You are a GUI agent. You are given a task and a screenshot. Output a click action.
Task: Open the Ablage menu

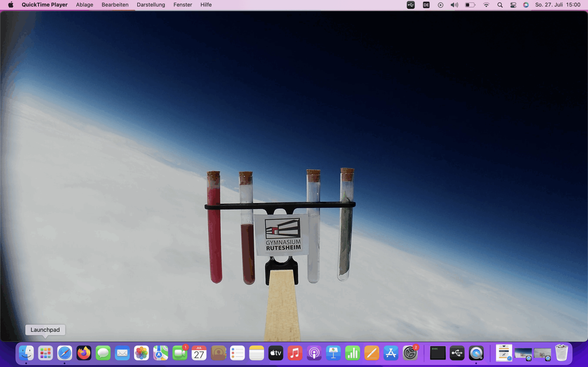[84, 5]
